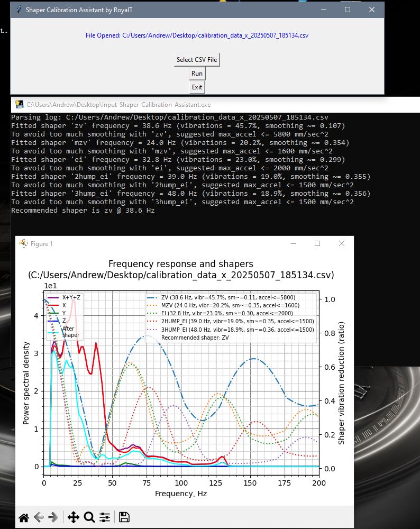Click the plot title 'Frequency response and shapers'
This screenshot has width=420, height=529.
pyautogui.click(x=181, y=264)
